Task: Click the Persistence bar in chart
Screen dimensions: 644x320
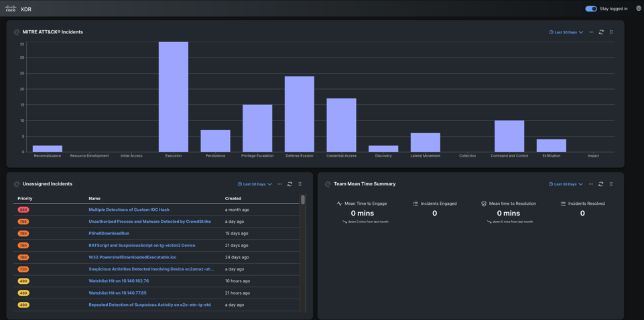Action: (215, 141)
